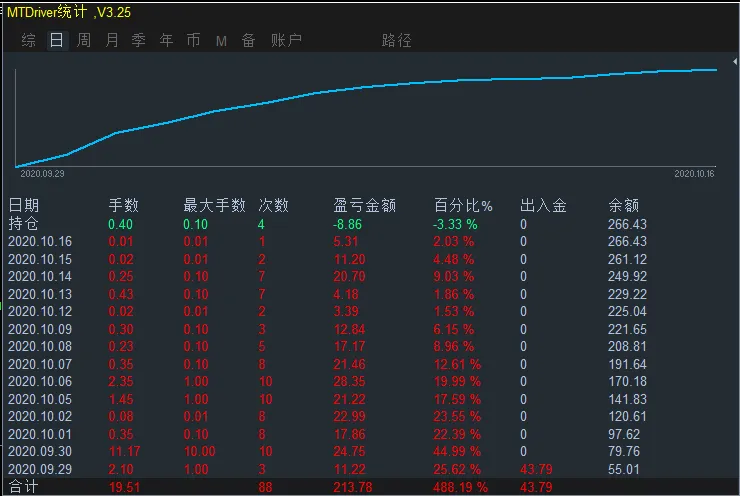This screenshot has height=496, width=740.
Task: Click the 最大手数 column header
Action: coord(214,206)
